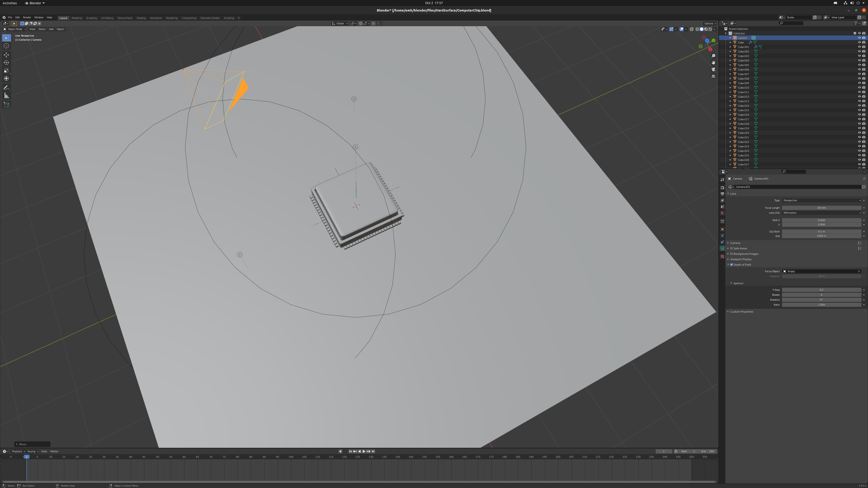Disable Cube.010 in renders via camera icon

coord(864,88)
